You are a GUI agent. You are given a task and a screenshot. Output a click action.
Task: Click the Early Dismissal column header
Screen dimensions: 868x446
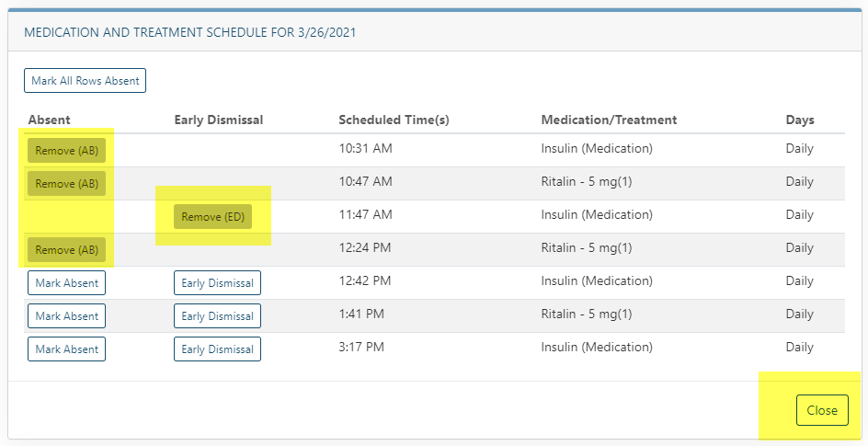click(x=218, y=120)
